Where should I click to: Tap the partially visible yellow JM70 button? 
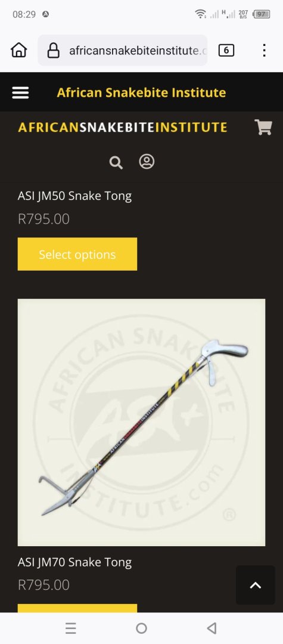[x=77, y=608]
